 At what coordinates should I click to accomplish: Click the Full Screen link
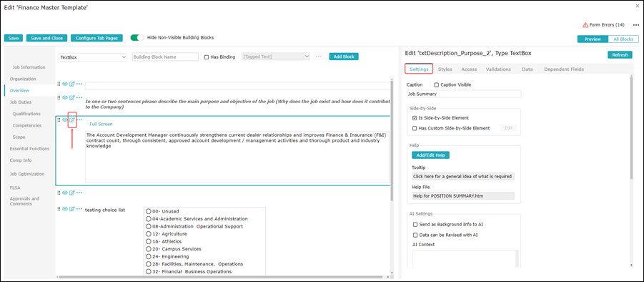point(101,124)
